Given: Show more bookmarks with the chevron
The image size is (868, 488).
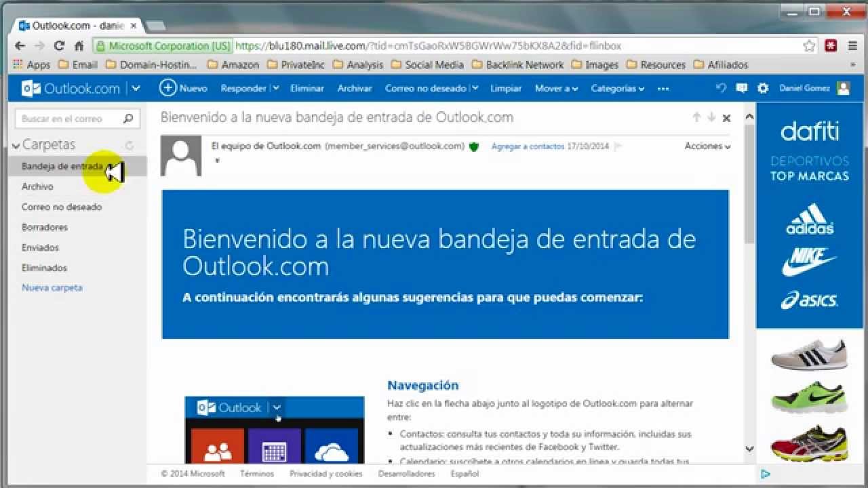Looking at the screenshot, I should 852,65.
